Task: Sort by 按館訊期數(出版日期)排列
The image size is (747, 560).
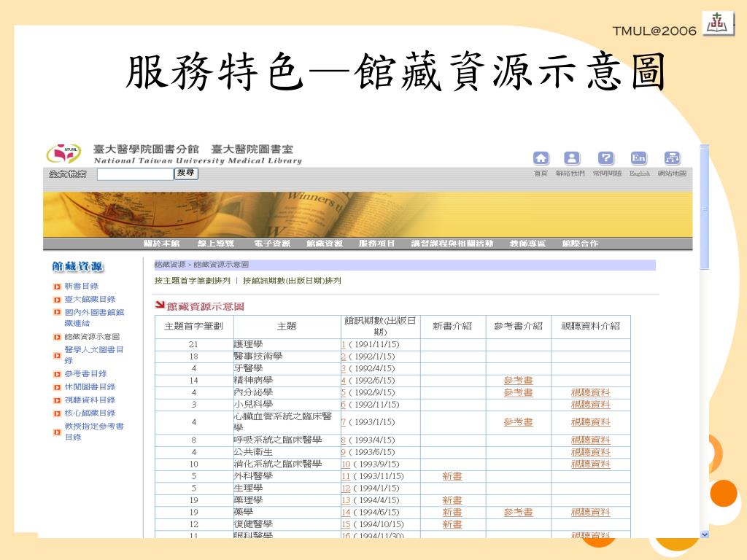Action: 292,281
